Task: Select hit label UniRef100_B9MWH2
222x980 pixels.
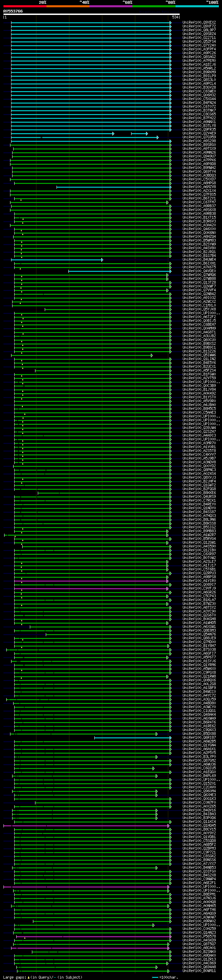Action: (x=199, y=168)
